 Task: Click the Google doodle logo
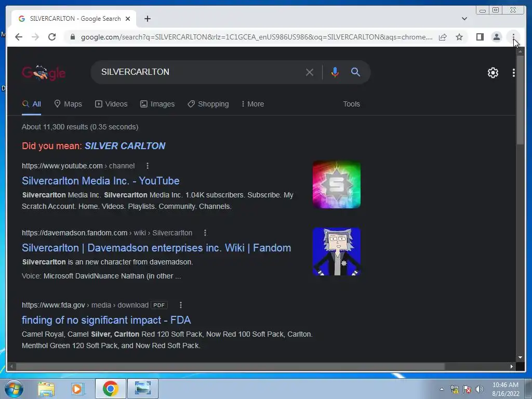tap(44, 73)
